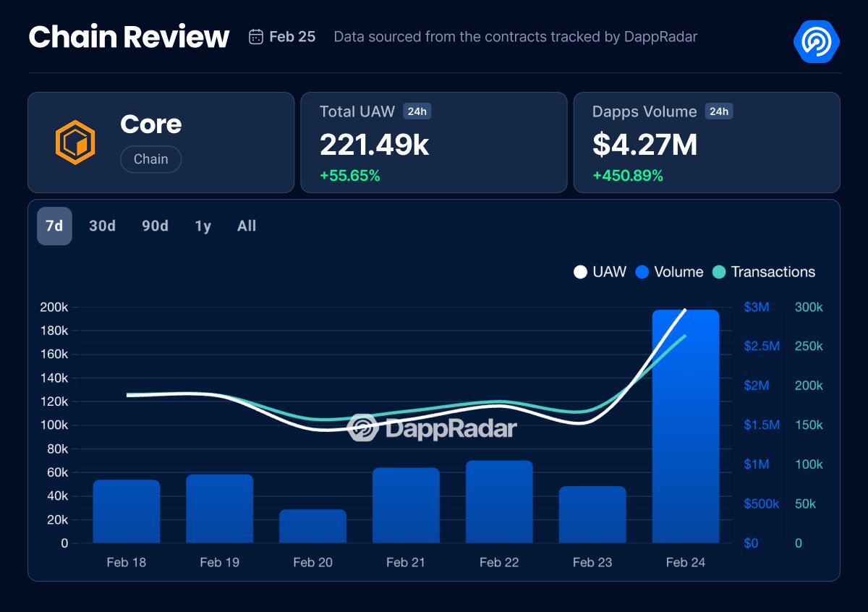
Task: Click the 50k transactions axis label
Action: [806, 503]
